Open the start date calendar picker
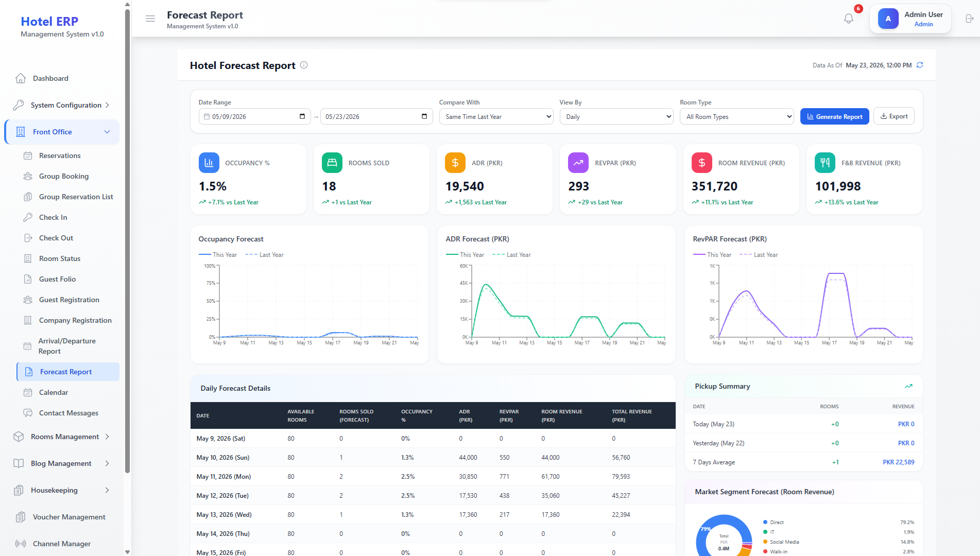 click(x=302, y=116)
